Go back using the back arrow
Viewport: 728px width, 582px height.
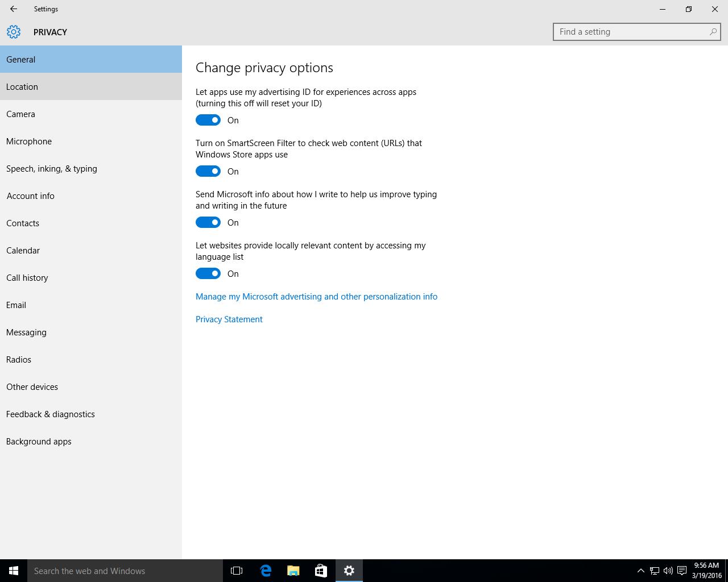[x=14, y=9]
